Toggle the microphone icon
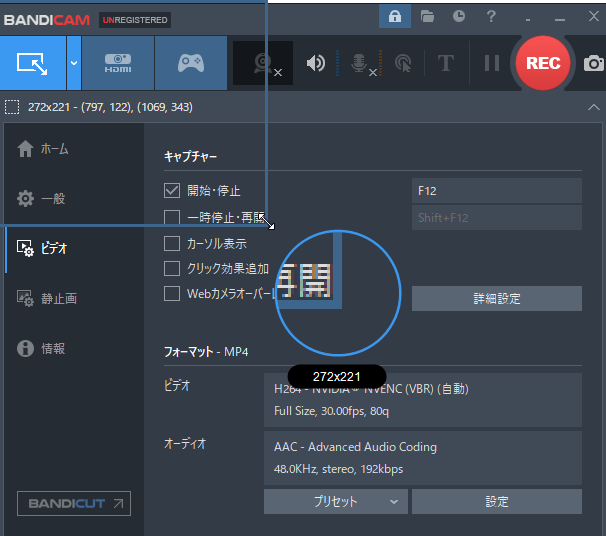606x536 pixels. (x=359, y=63)
